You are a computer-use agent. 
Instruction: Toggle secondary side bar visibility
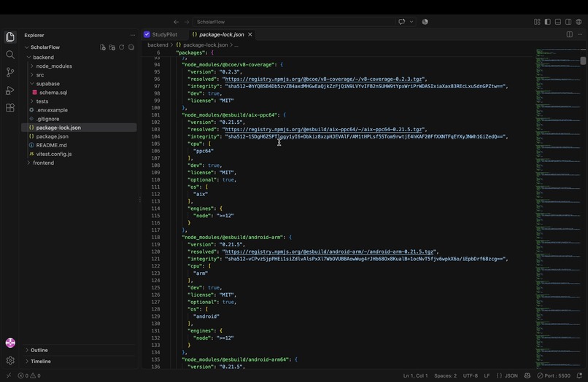pyautogui.click(x=568, y=22)
